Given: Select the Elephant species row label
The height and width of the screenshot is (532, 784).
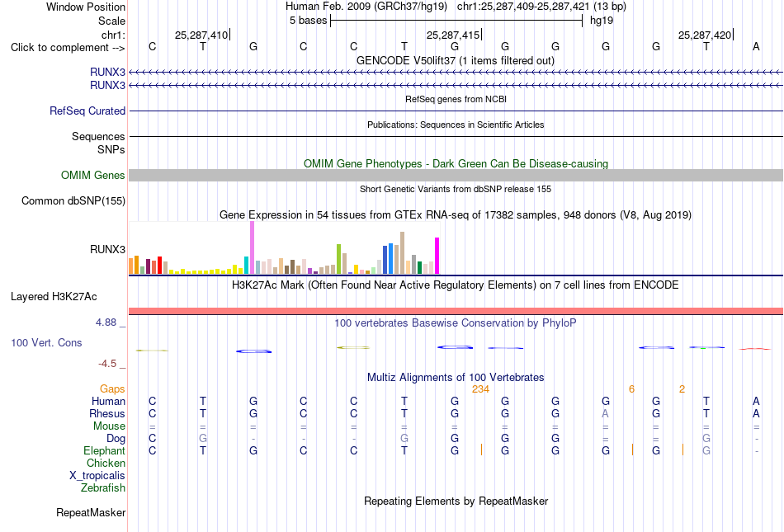Looking at the screenshot, I should point(104,450).
